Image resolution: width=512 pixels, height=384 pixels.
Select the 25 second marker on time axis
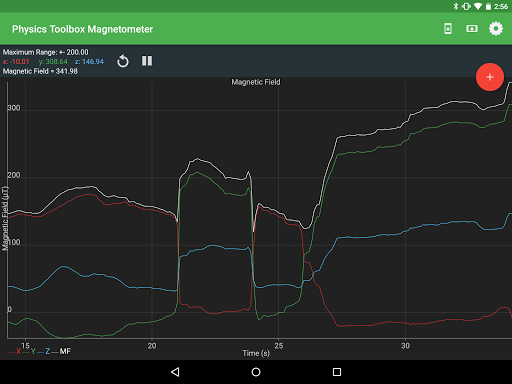279,346
